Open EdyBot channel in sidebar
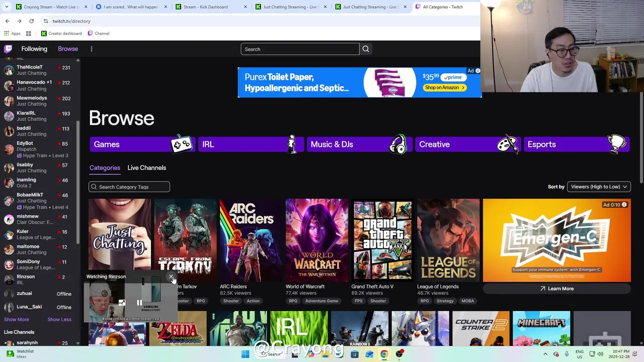The image size is (644, 362). pyautogui.click(x=39, y=149)
